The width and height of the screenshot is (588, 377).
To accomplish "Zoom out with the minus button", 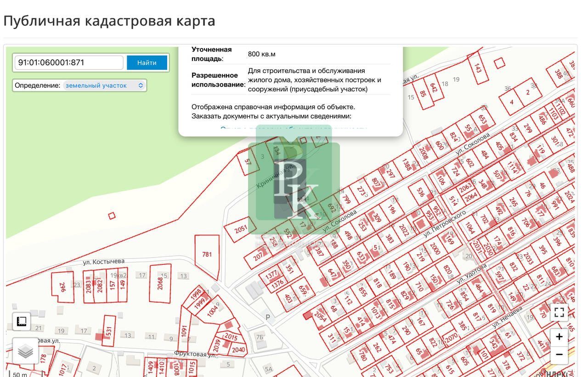I will (x=559, y=354).
